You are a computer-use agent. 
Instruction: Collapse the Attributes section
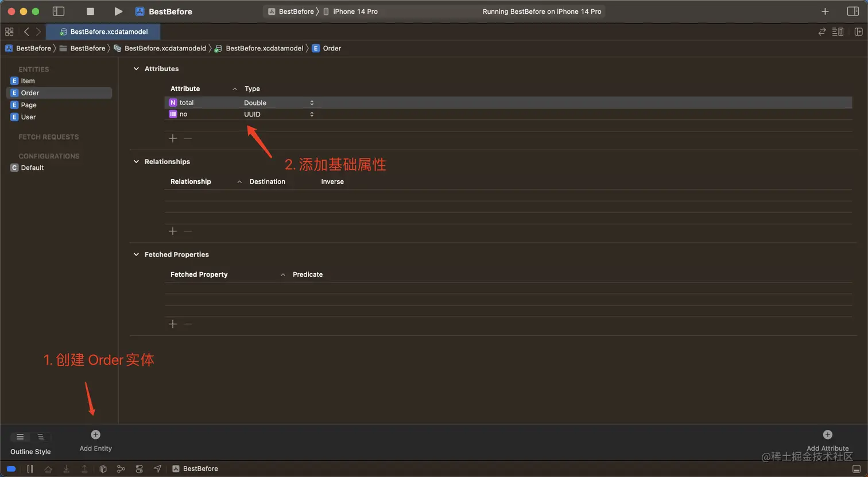click(x=136, y=69)
